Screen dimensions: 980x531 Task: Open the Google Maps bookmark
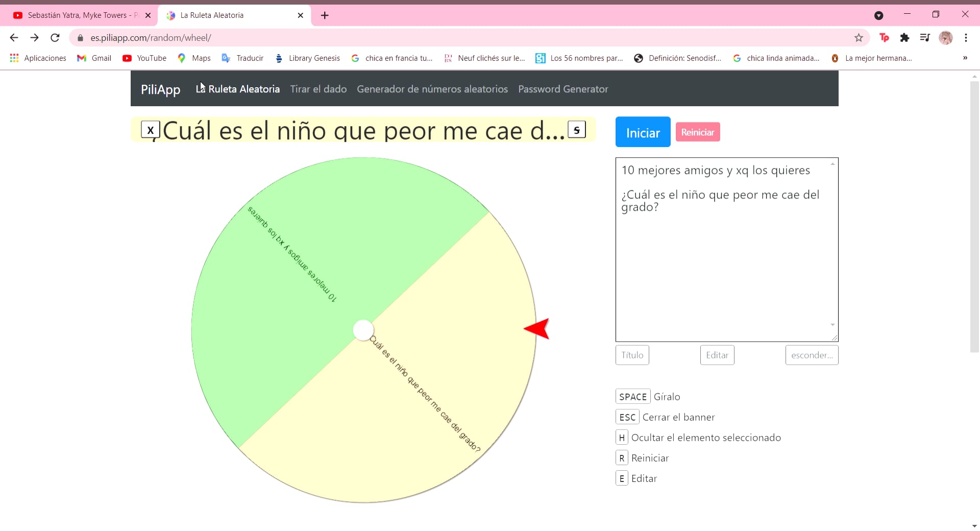(193, 58)
